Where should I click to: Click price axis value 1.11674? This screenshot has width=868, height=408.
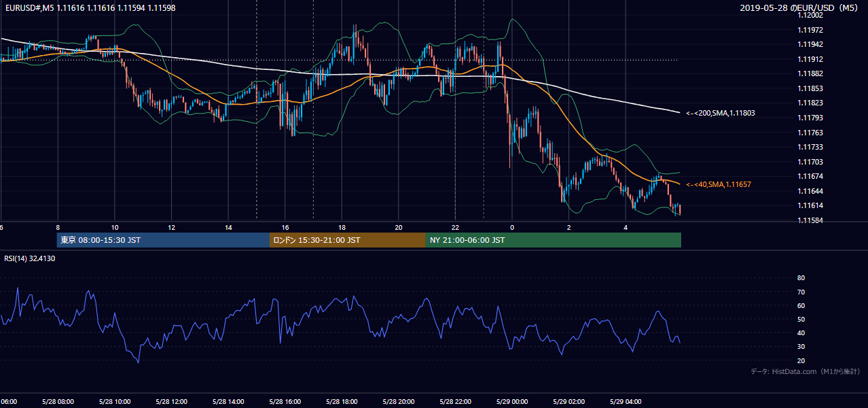click(810, 176)
